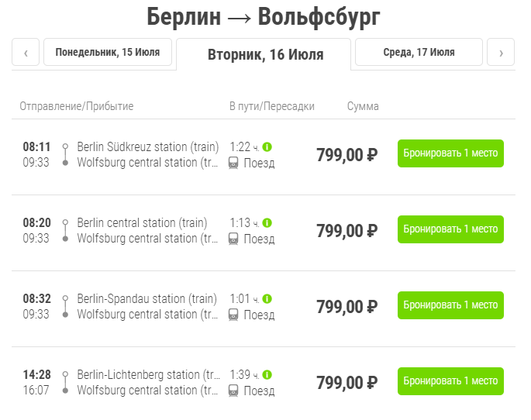531x420 pixels.
Task: Click info icon next to 1:13 duration
Action: point(267,222)
